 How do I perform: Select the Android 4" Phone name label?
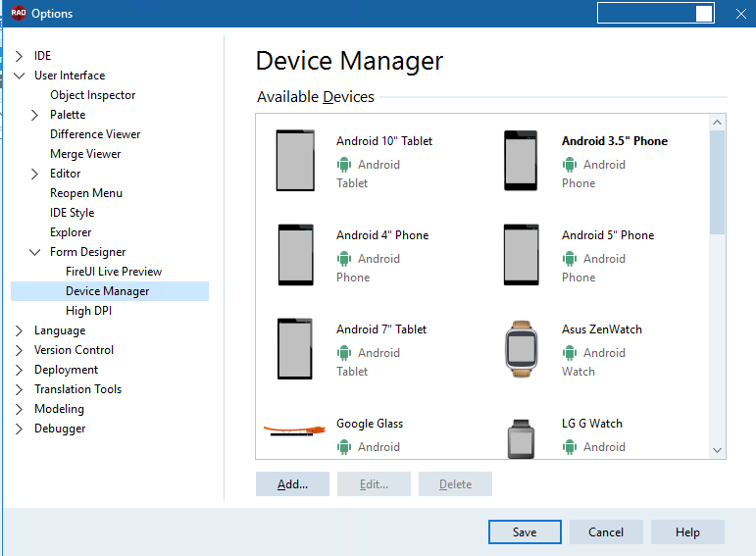[382, 234]
